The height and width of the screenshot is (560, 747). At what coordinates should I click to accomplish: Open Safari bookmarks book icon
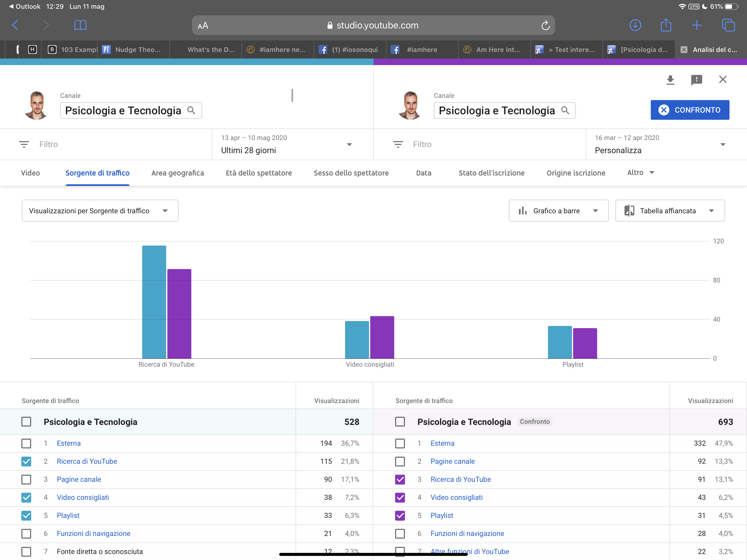pyautogui.click(x=80, y=25)
